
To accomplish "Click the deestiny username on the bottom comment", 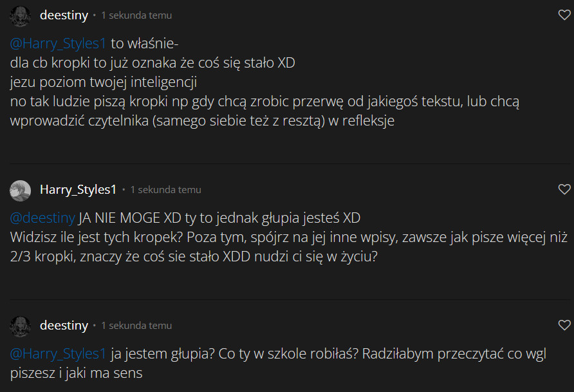I will point(64,326).
